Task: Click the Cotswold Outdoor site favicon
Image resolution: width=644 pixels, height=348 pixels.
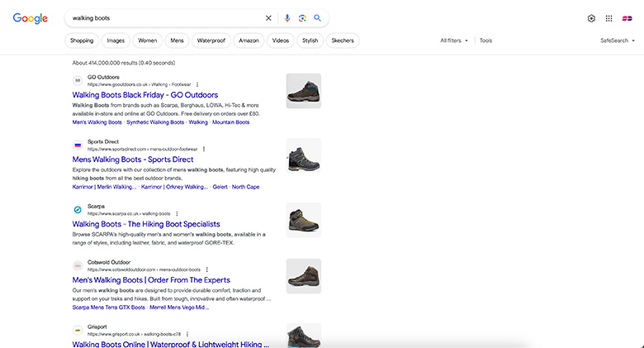Action: (x=78, y=265)
